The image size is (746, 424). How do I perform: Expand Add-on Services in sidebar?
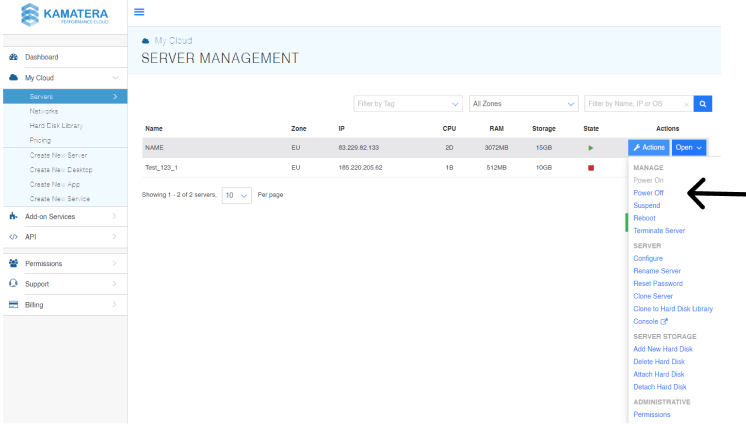pos(49,216)
